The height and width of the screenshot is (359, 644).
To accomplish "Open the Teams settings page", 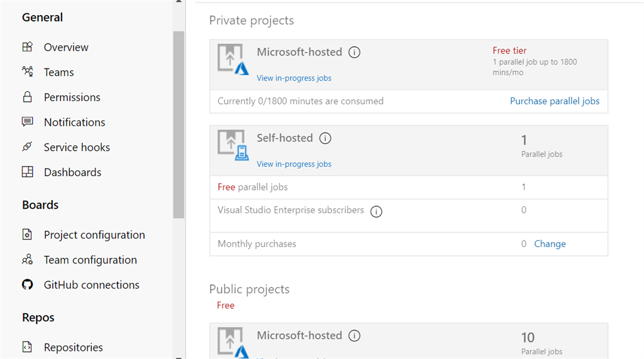I will [x=58, y=72].
